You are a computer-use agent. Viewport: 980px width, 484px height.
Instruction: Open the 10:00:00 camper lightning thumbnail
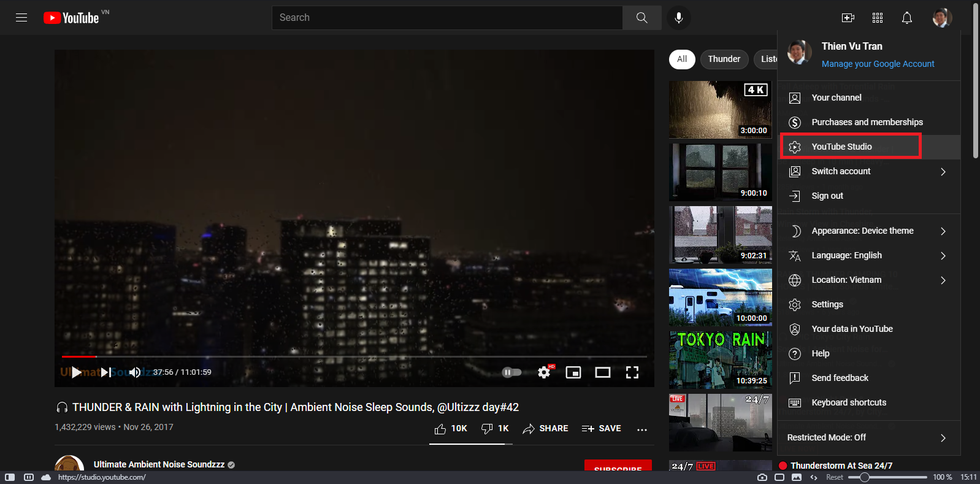coord(721,298)
